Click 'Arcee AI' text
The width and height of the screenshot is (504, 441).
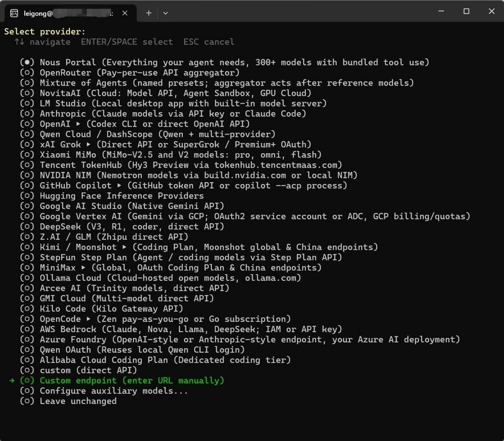[x=60, y=288]
